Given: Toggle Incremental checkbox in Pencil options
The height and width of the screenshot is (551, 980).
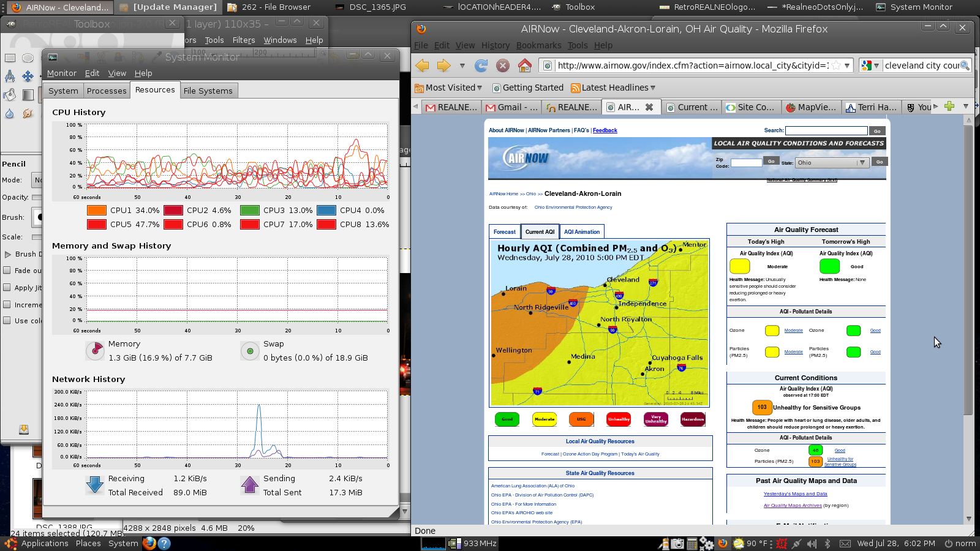Looking at the screenshot, I should tap(7, 304).
